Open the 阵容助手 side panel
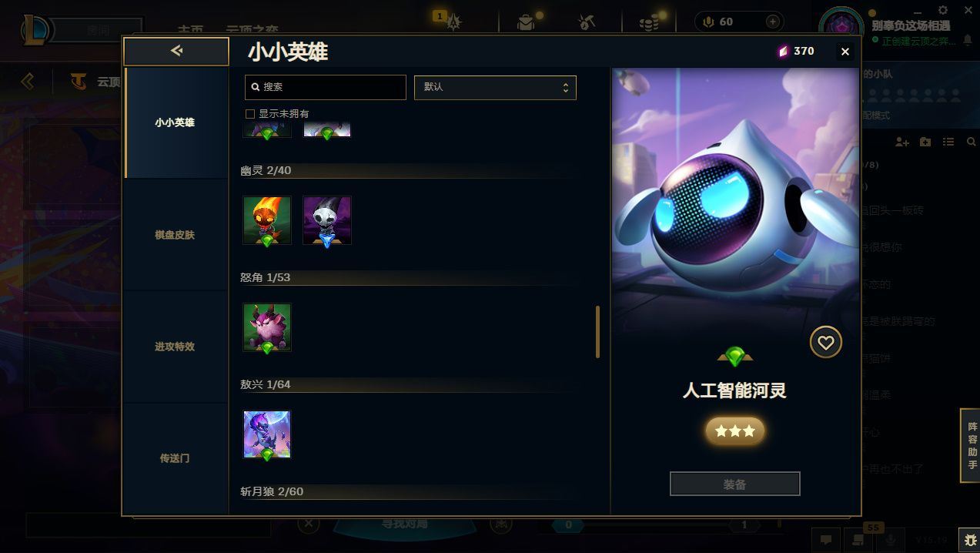The height and width of the screenshot is (553, 980). (972, 446)
